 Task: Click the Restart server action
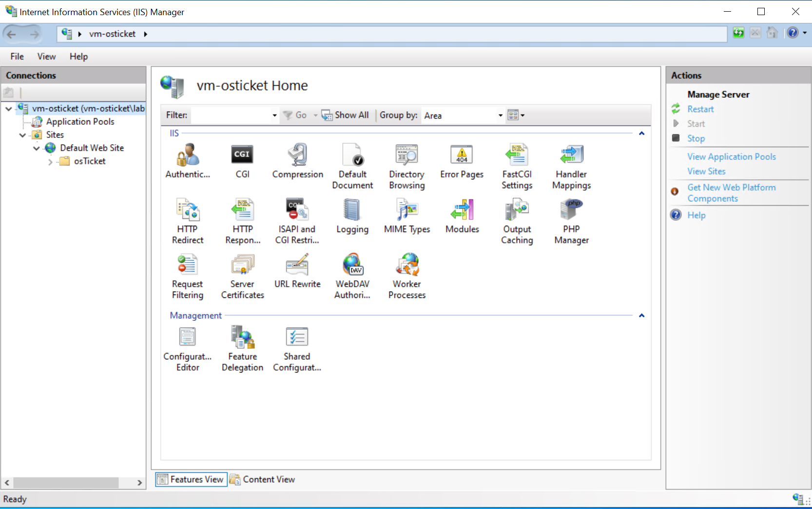click(x=700, y=109)
